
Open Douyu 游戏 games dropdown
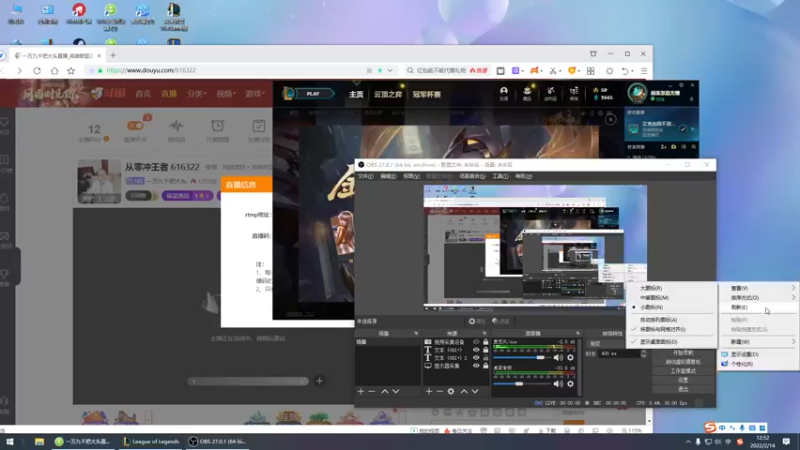255,94
